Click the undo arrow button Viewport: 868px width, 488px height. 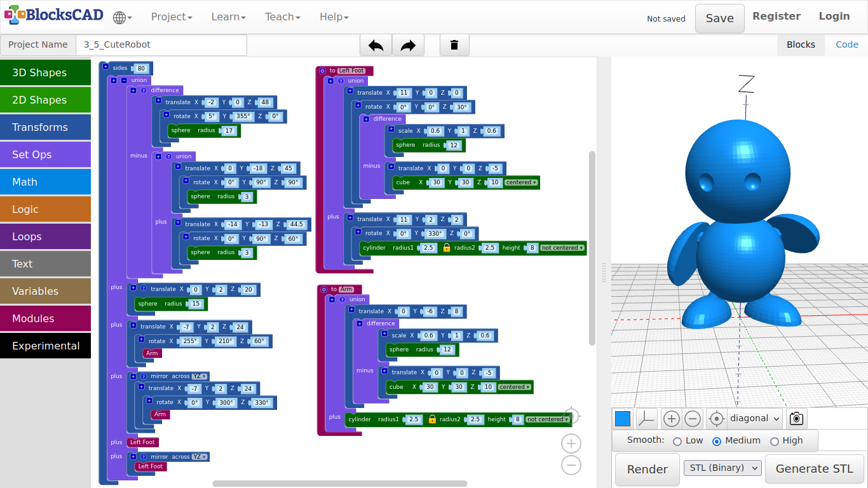pyautogui.click(x=376, y=45)
